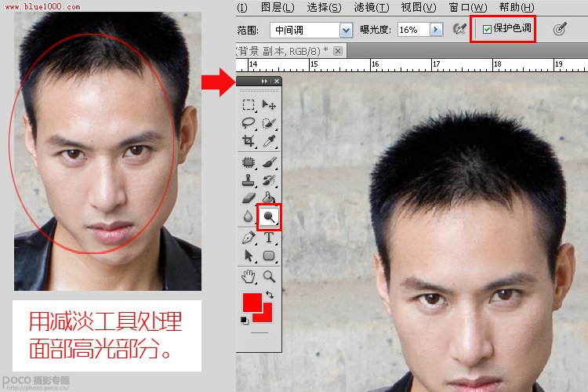Viewport: 588px width, 392px height.
Task: Click the 曝光度 field showing 16%
Action: (414, 30)
